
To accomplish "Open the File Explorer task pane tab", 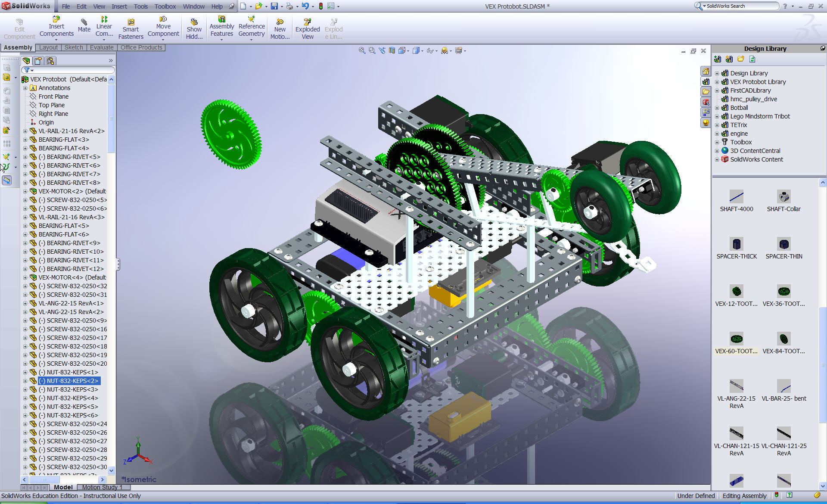I will [x=706, y=92].
